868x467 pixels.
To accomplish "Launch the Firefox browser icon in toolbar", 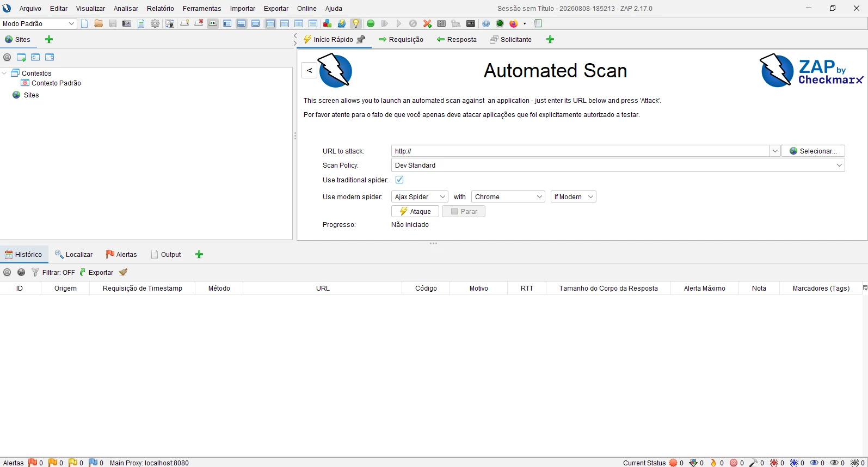I will coord(514,23).
